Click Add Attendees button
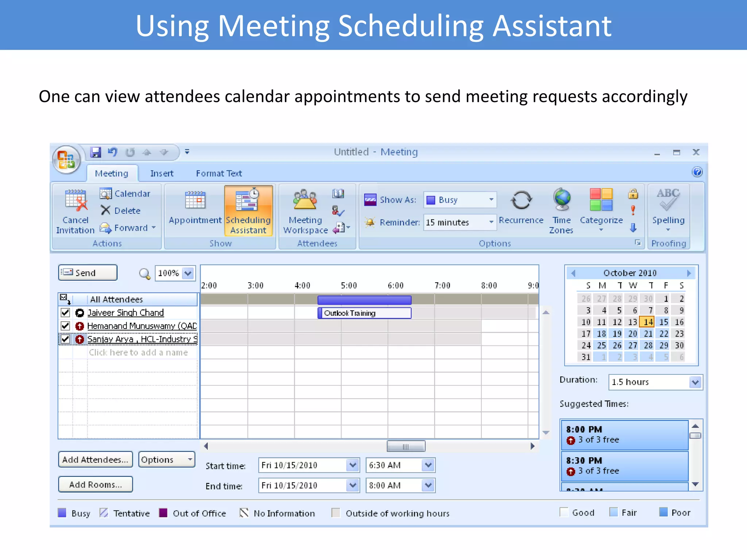This screenshot has height=560, width=747. [95, 459]
